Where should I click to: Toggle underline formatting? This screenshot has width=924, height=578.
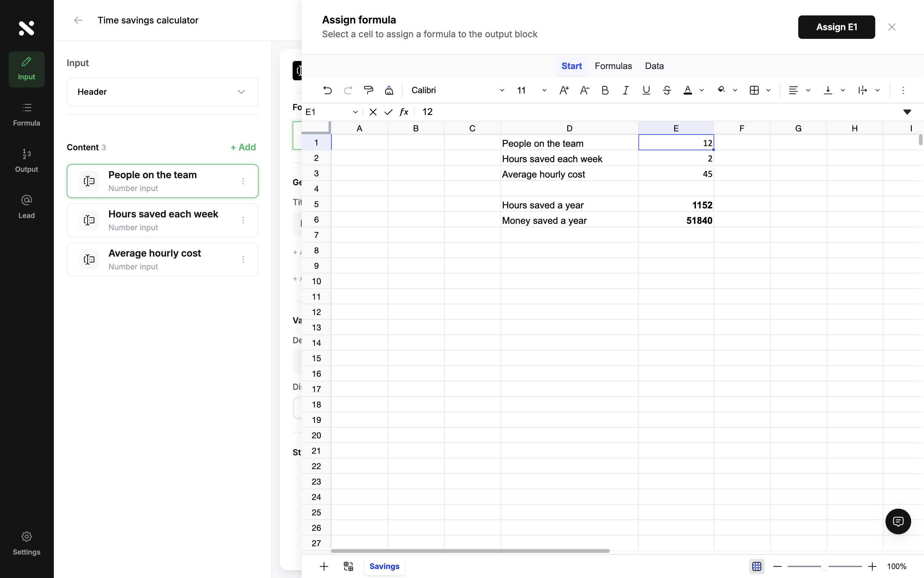pyautogui.click(x=646, y=90)
